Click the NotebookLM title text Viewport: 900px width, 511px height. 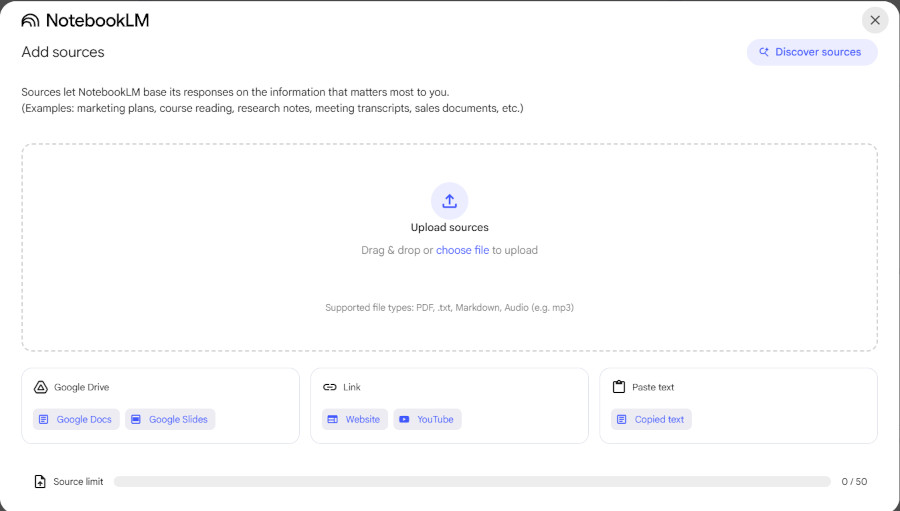click(x=98, y=21)
